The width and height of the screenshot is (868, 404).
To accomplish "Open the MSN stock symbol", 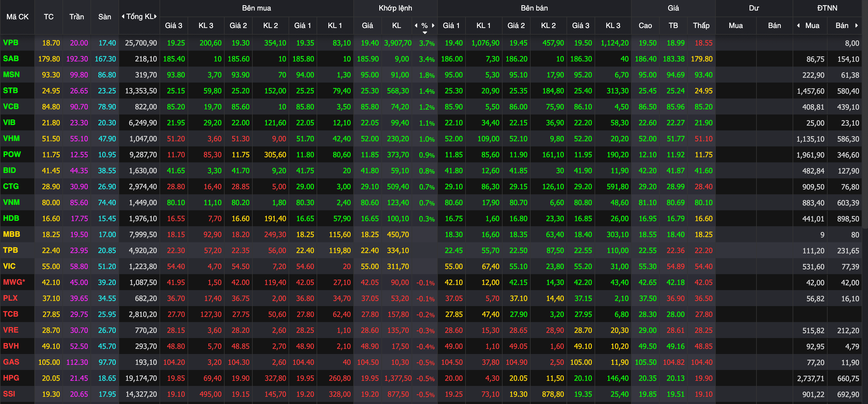I will click(x=11, y=75).
